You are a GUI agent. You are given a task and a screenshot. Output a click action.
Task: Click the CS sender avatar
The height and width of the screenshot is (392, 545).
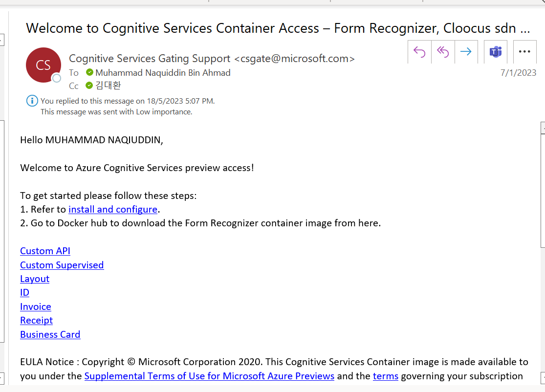pos(44,65)
